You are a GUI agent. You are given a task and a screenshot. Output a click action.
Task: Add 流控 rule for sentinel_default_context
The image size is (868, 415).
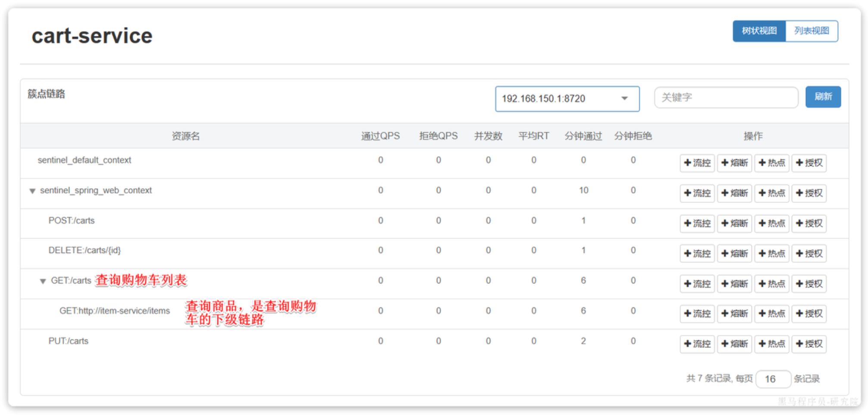pos(697,163)
